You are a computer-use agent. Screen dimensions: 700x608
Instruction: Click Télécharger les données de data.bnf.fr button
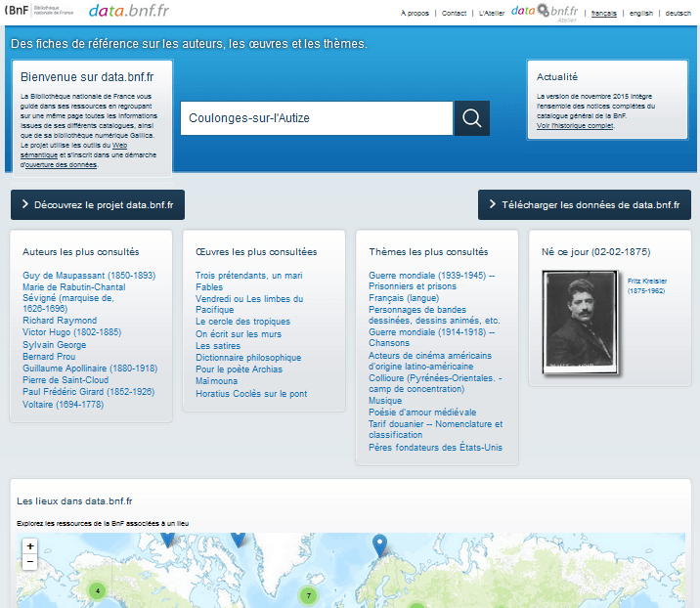coord(585,205)
